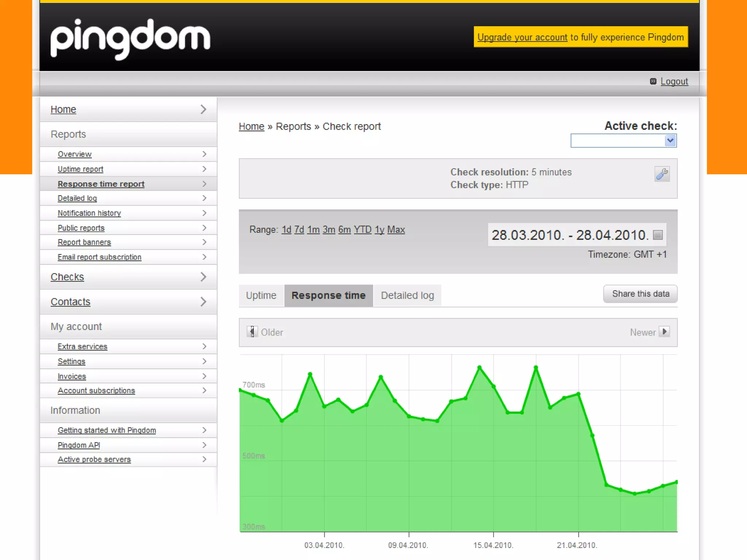Click the date range field 28.03.2010. - 28.04.2010.
Viewport: 747px width, 560px height.
pos(577,235)
